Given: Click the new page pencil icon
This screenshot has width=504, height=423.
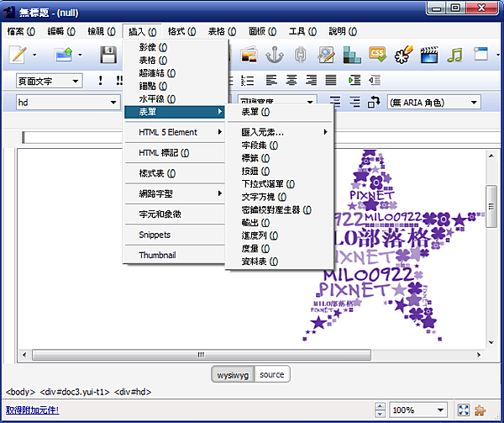Looking at the screenshot, I should (18, 55).
